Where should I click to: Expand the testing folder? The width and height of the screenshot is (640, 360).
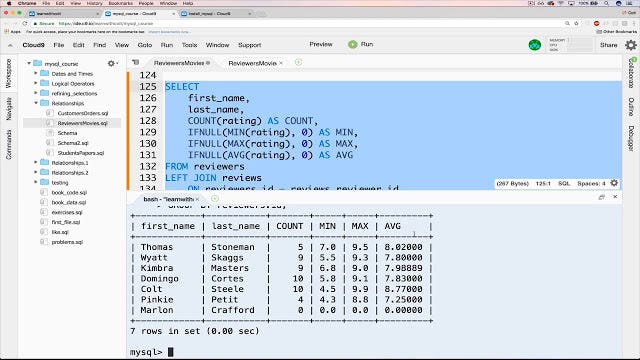click(36, 182)
